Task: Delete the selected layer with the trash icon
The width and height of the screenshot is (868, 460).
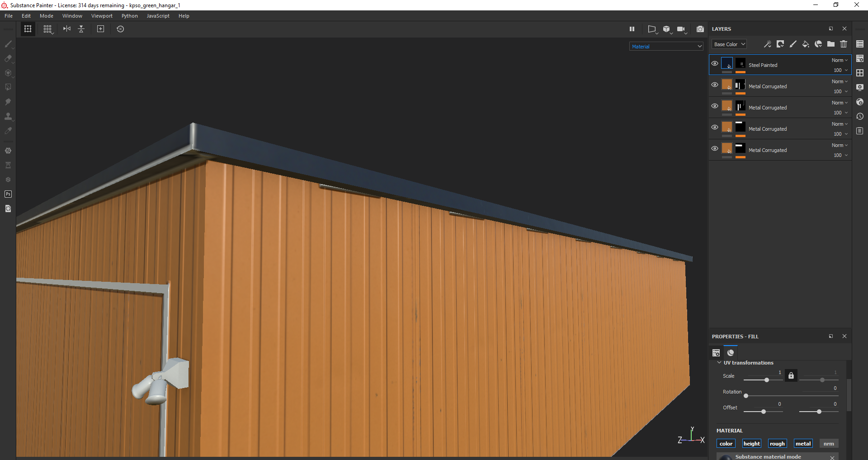Action: 843,44
